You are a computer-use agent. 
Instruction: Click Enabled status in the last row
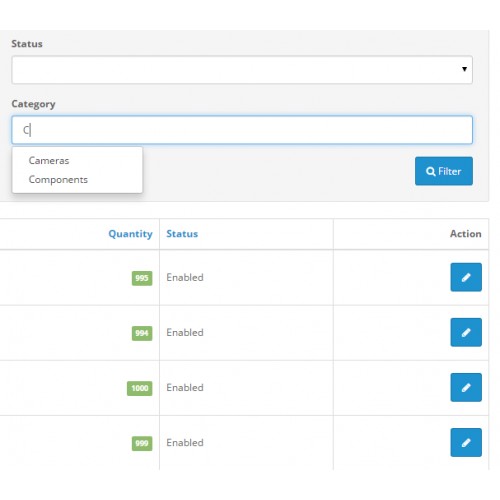(x=185, y=443)
